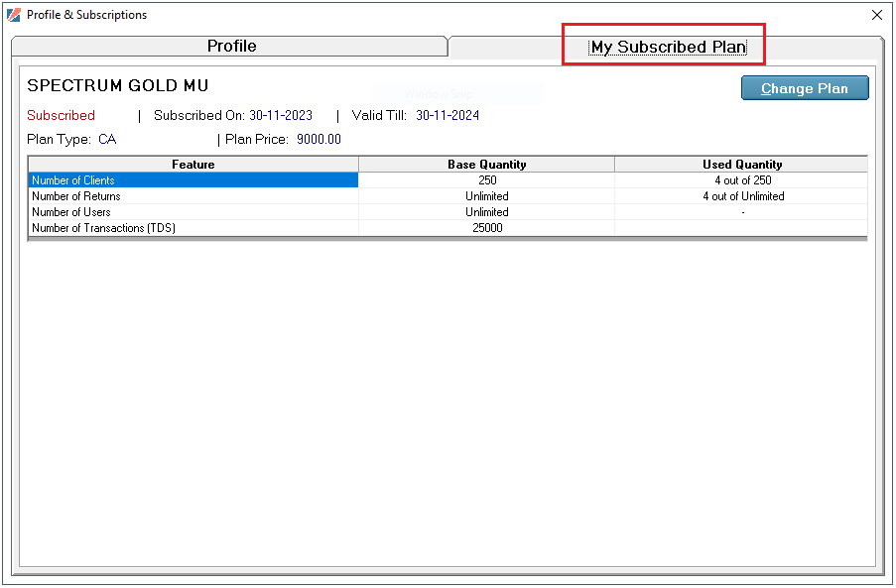Click the plan type value CA
Viewport: 896px width, 588px height.
107,139
